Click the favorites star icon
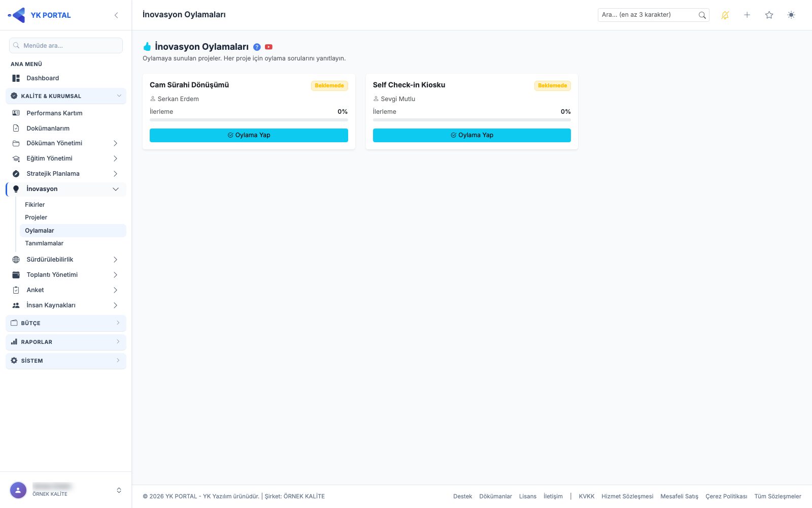The height and width of the screenshot is (508, 812). tap(769, 15)
